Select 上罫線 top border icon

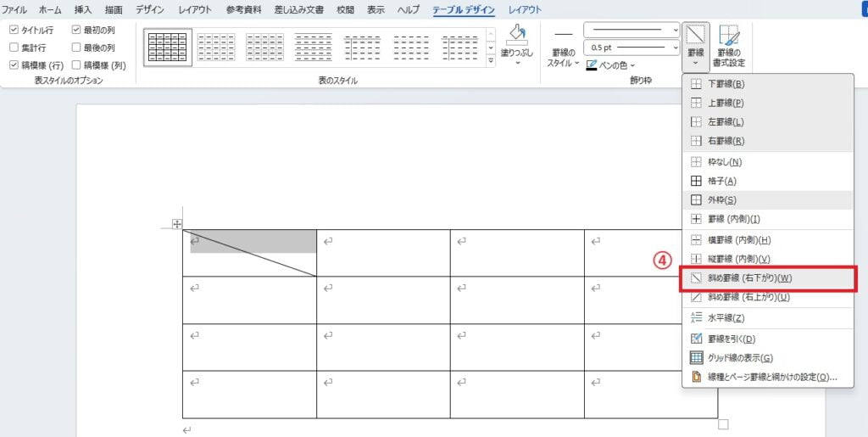(x=697, y=103)
